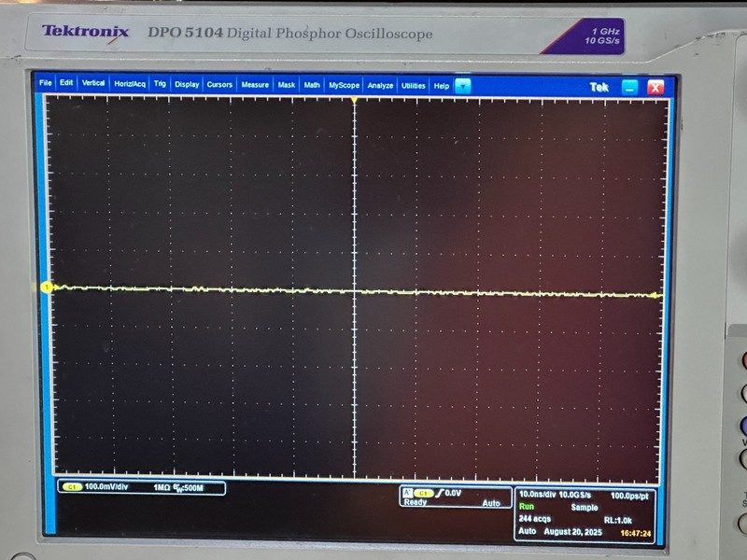Minimize the oscilloscope application window

[629, 87]
